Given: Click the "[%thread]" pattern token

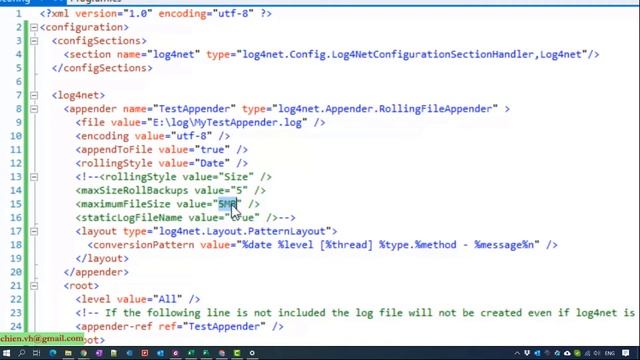Looking at the screenshot, I should click(346, 245).
